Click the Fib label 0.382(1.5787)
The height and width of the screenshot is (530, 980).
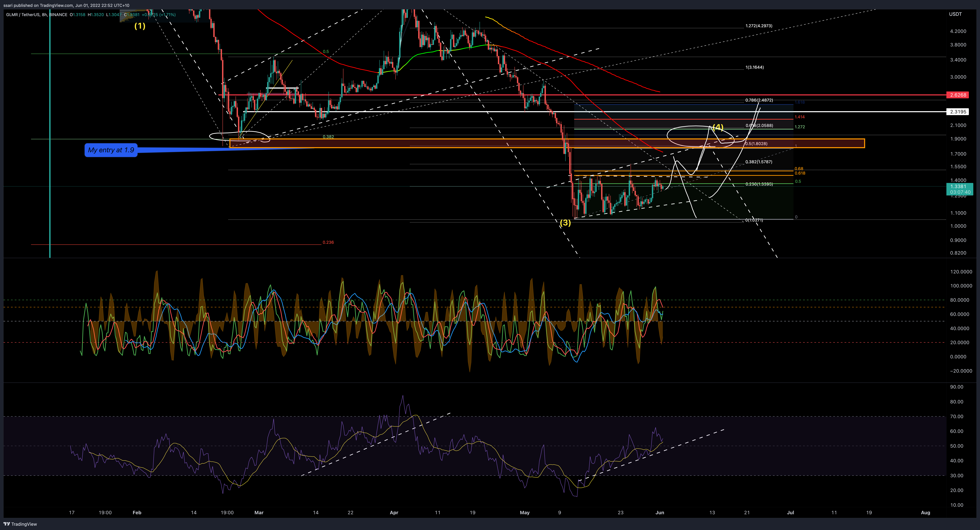tap(759, 162)
